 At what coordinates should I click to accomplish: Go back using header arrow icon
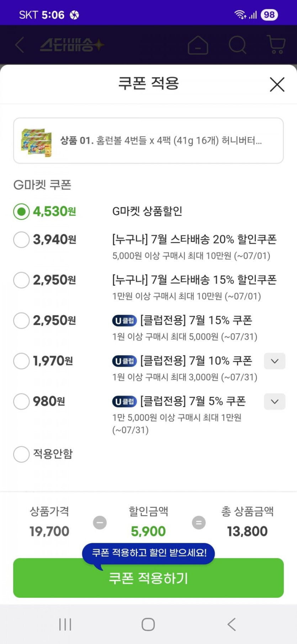[20, 45]
